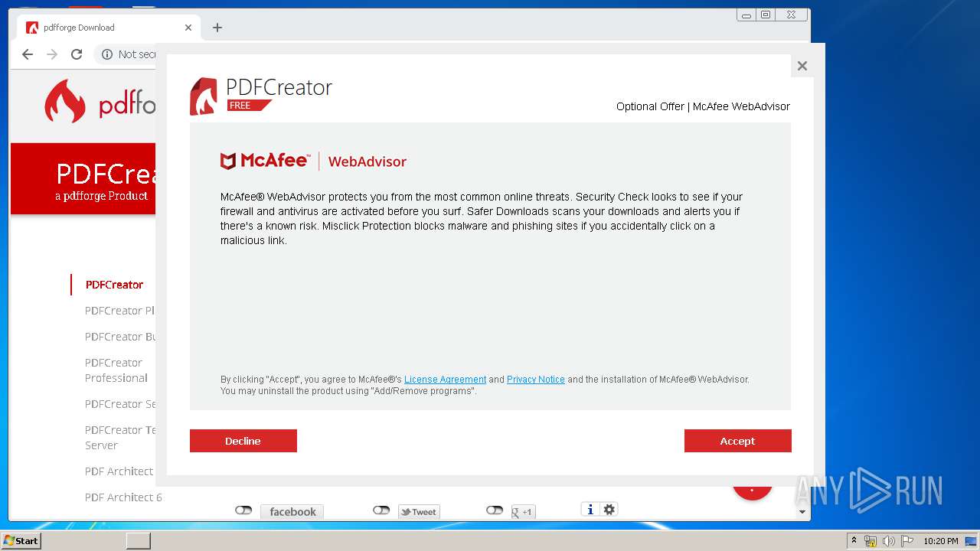Enable the Google +1 share toggle

(x=495, y=510)
